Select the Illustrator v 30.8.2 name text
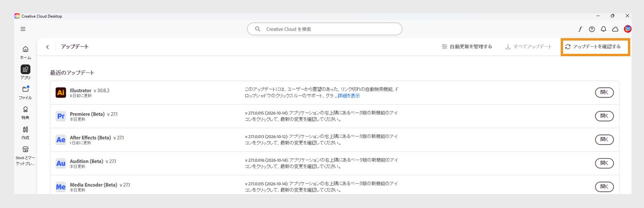Viewport: 644px width, 208px height. coord(89,90)
